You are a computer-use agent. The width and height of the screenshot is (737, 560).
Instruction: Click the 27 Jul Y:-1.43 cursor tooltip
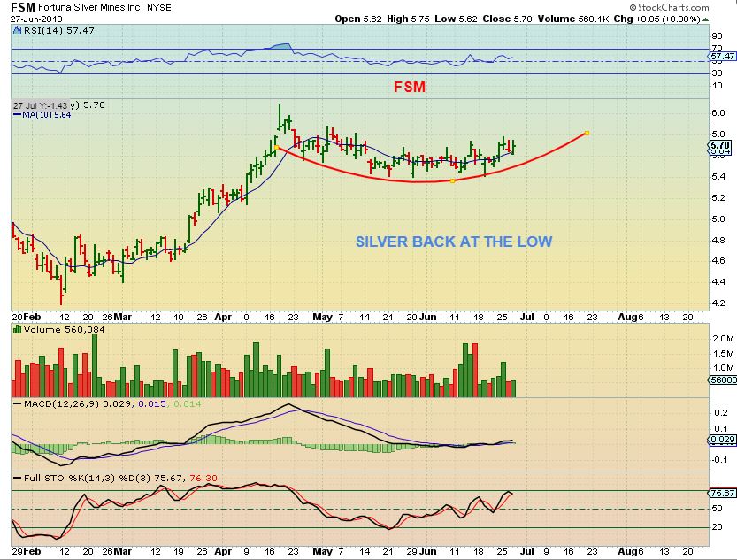41,105
